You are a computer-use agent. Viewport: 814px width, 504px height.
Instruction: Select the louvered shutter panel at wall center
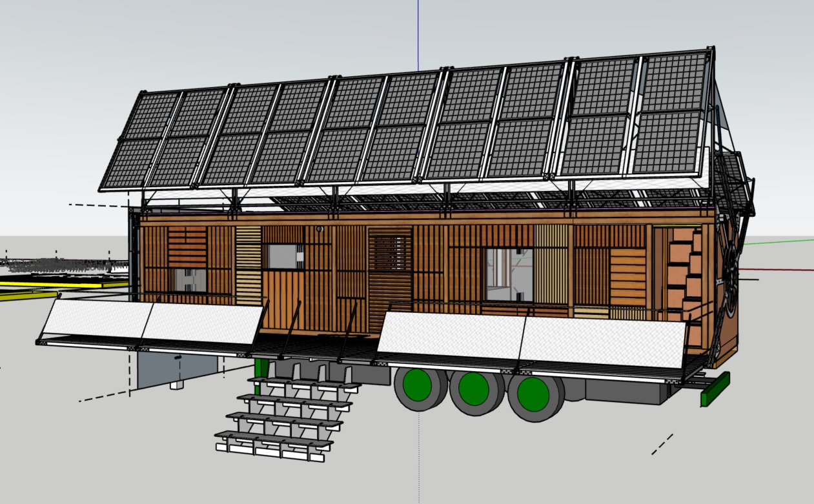[x=389, y=271]
